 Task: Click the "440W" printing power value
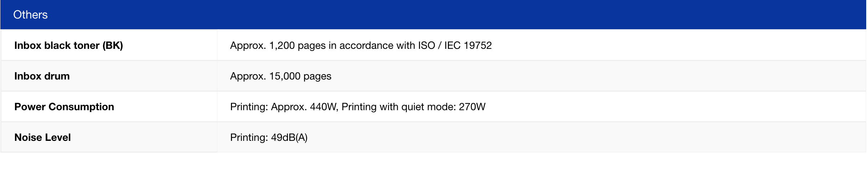(x=324, y=107)
